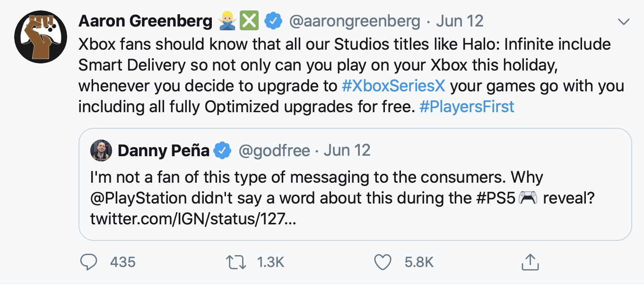Open the share tweet icon
Viewport: 644px width, 284px height.
pyautogui.click(x=530, y=261)
